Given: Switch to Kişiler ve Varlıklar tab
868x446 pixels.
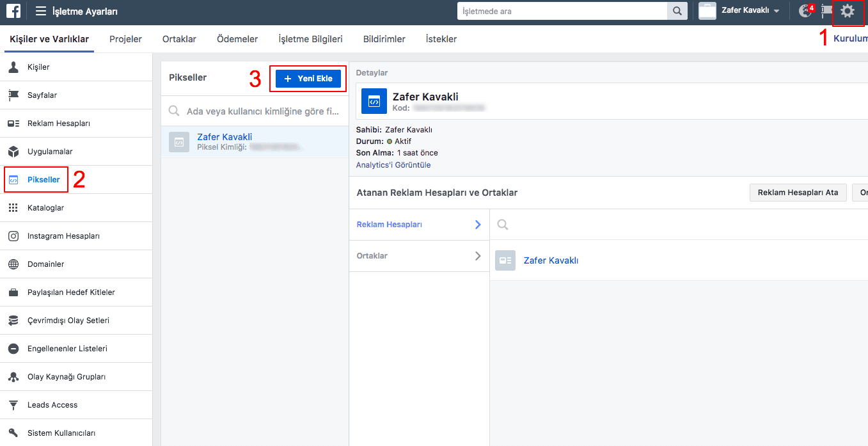Looking at the screenshot, I should click(x=49, y=39).
